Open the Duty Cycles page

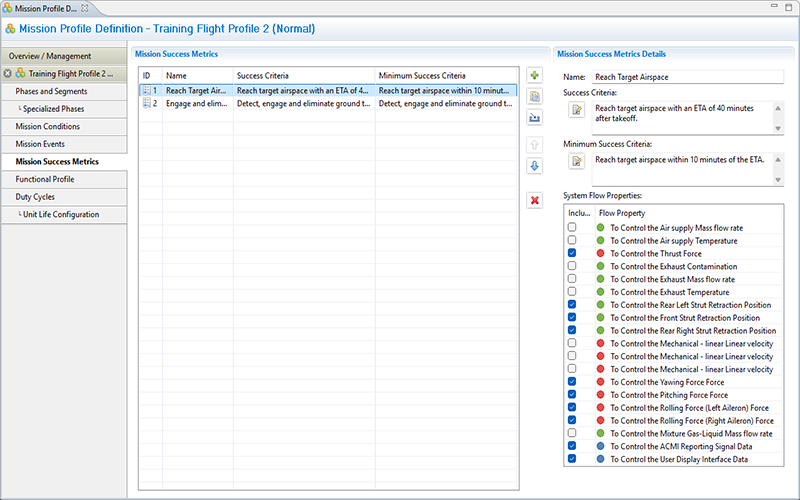pos(64,197)
